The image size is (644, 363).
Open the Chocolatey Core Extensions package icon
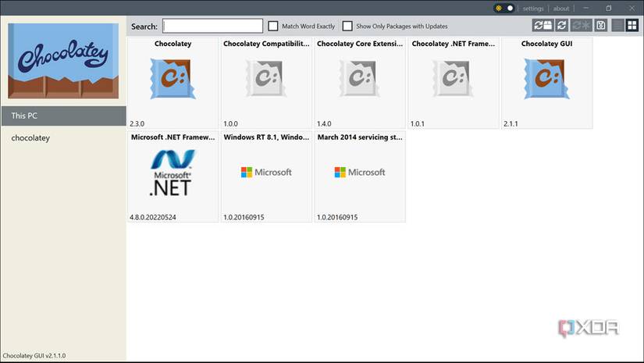(360, 78)
